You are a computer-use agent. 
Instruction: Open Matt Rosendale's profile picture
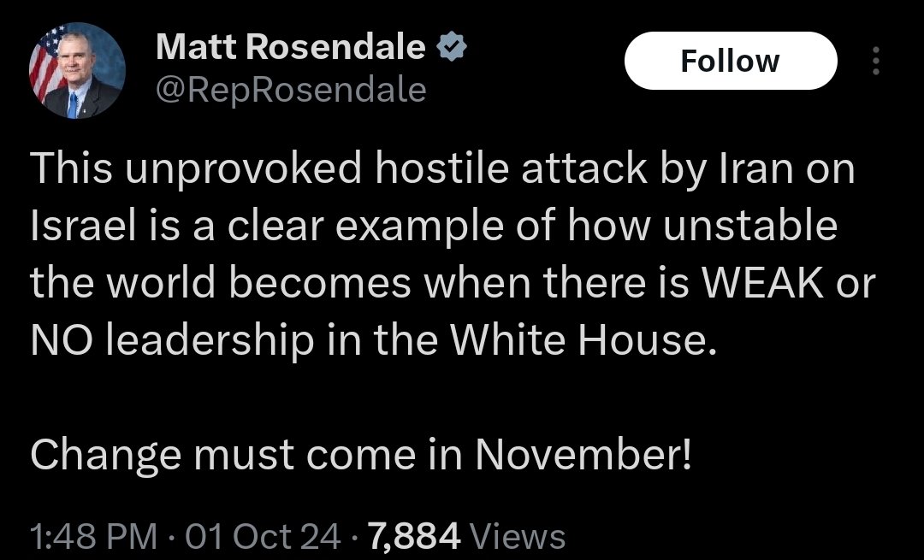coord(78,71)
